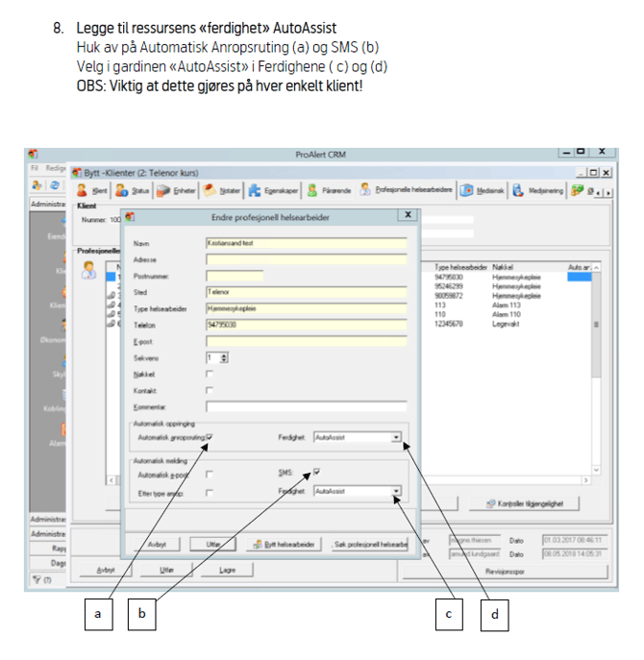Open the Medisinsk tab icon

pyautogui.click(x=466, y=191)
